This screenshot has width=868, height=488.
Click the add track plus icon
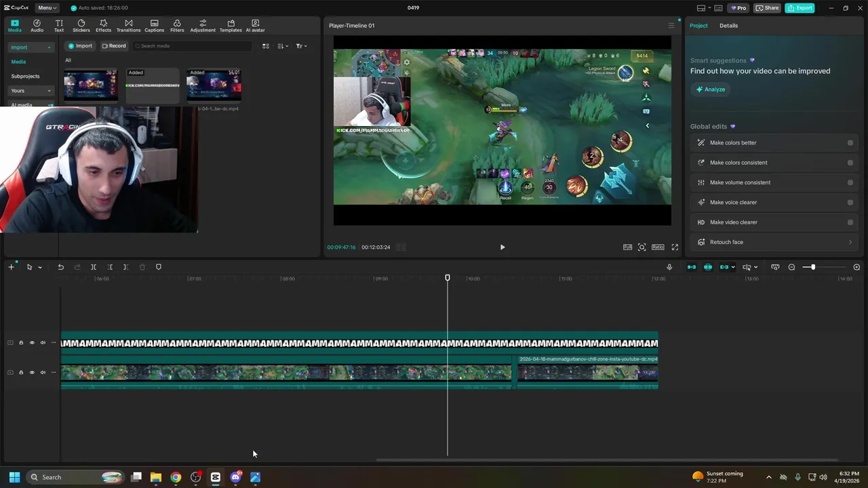11,267
